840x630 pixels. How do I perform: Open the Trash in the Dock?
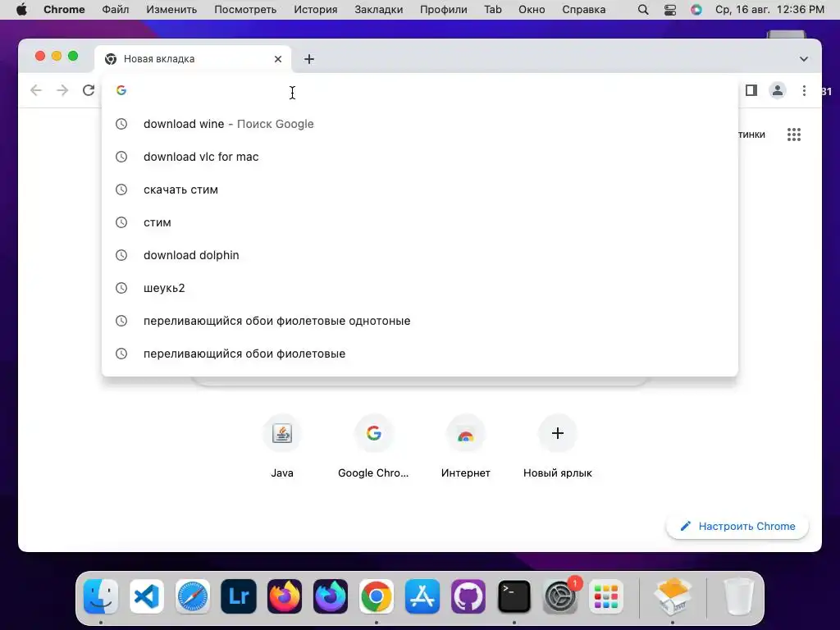click(739, 596)
